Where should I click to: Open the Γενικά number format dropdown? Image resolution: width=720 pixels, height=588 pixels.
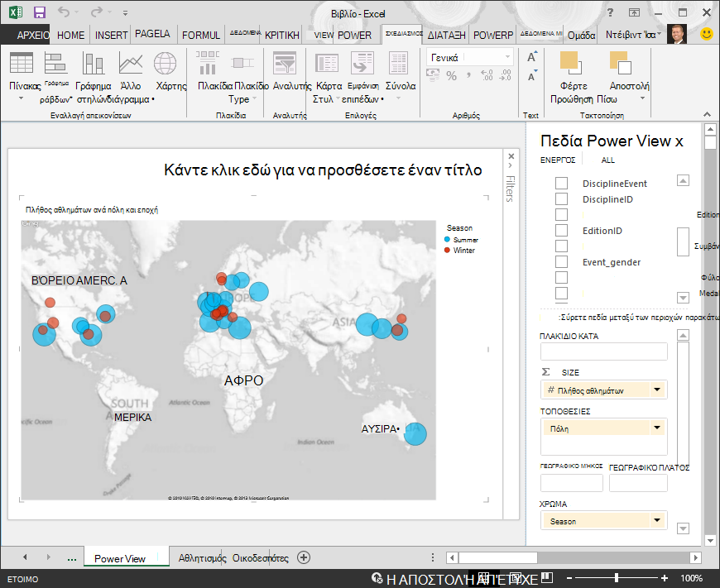tap(507, 57)
